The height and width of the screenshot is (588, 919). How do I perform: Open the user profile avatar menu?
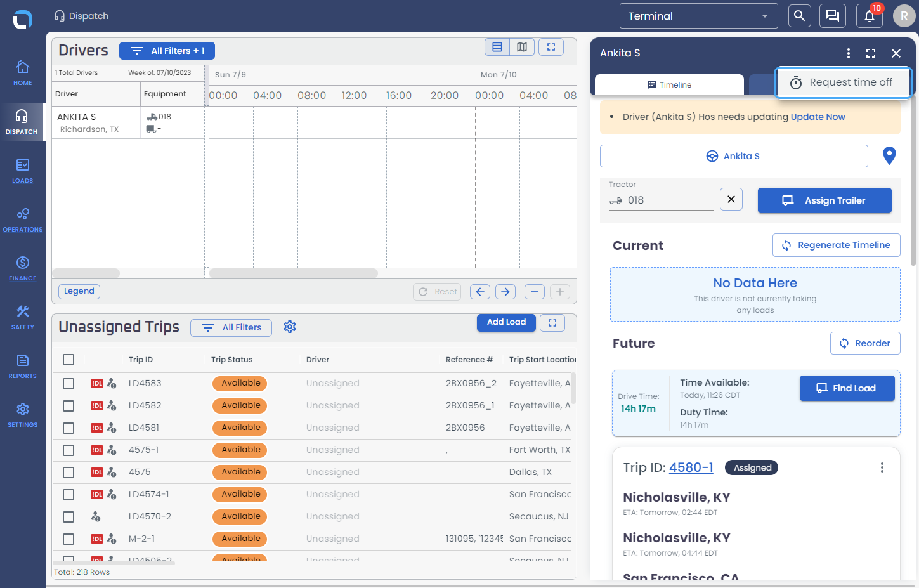[904, 16]
